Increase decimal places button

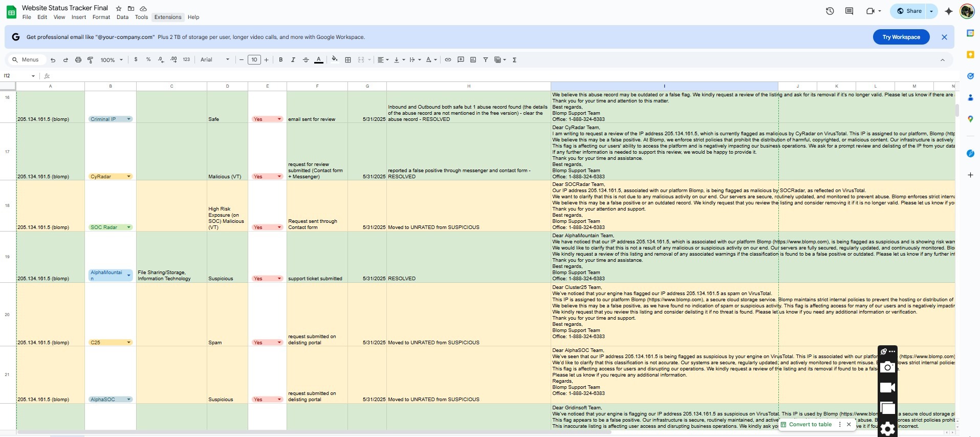point(174,59)
